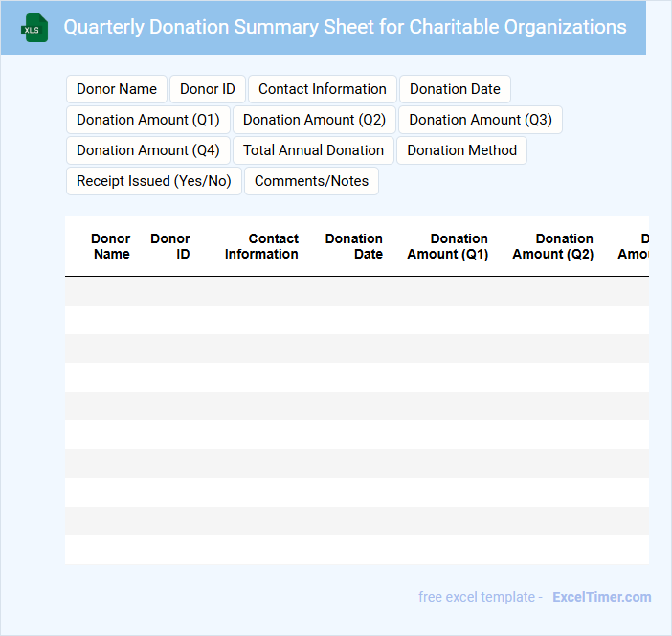Viewport: 672px width, 636px height.
Task: Click the Comments/Notes tag
Action: tap(311, 181)
